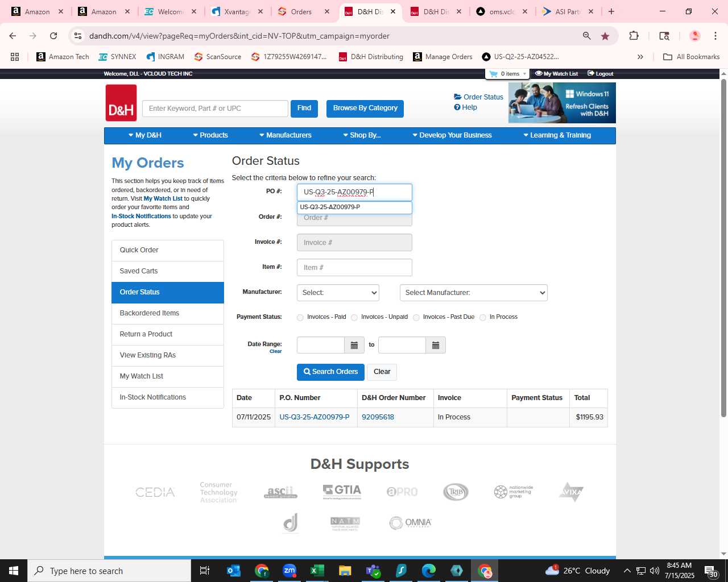Click the Order Status link in header
Image resolution: width=728 pixels, height=582 pixels.
click(478, 97)
